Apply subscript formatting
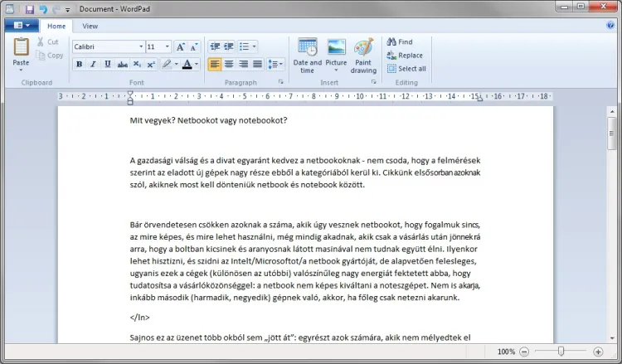 (x=137, y=64)
